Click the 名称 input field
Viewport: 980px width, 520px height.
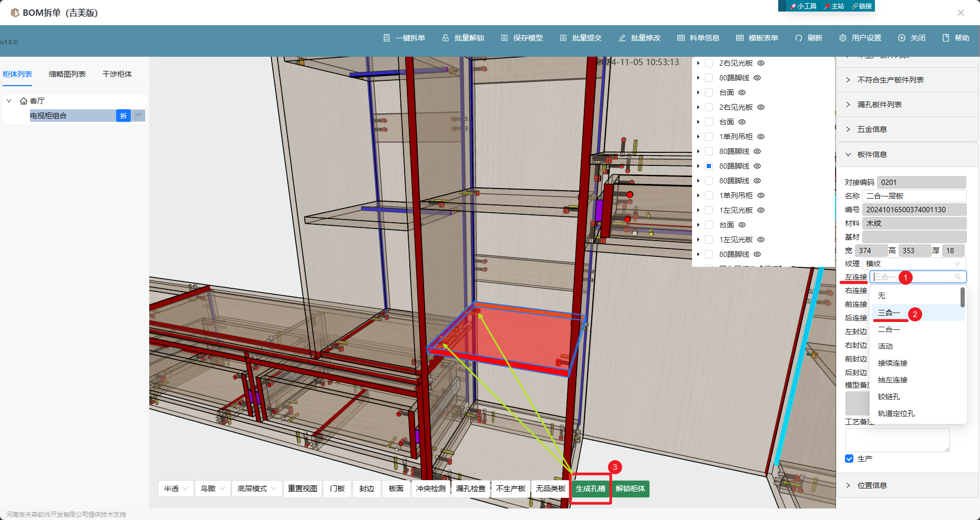coord(914,196)
